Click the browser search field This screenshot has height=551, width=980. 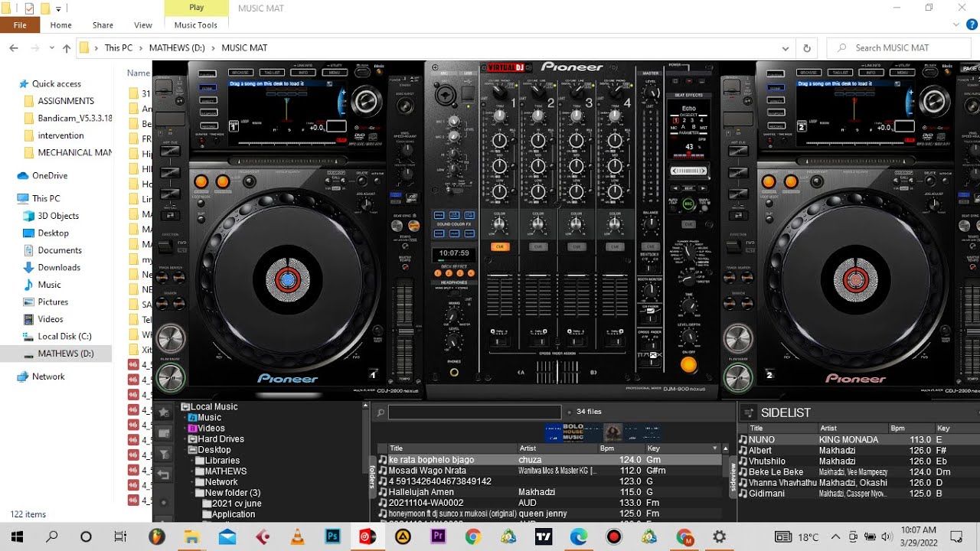474,412
